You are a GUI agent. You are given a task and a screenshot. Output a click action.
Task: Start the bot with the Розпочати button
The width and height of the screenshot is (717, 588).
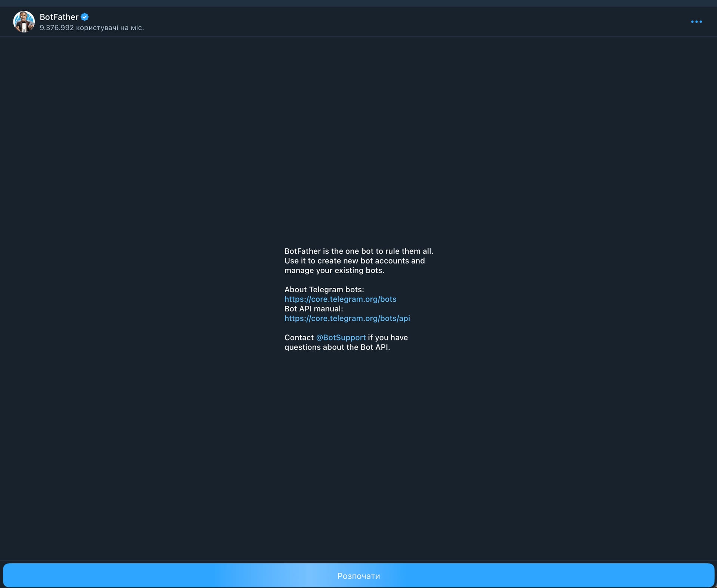tap(358, 576)
